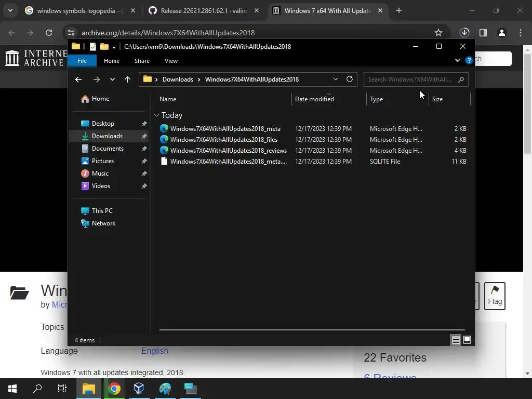This screenshot has height=399, width=532.
Task: Open Task View on taskbar
Action: point(62,389)
